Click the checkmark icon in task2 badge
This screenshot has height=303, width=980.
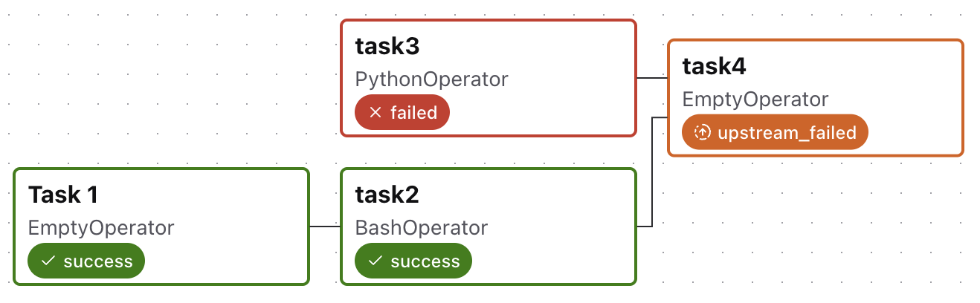(x=375, y=261)
